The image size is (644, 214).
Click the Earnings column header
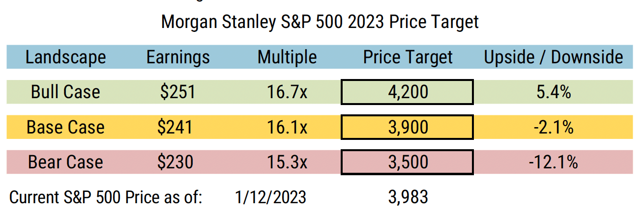tap(178, 57)
